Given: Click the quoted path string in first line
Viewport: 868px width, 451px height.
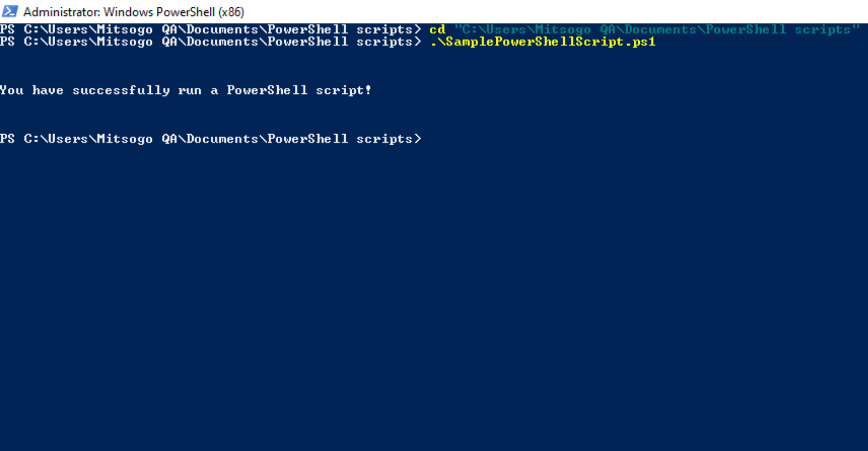Looking at the screenshot, I should click(657, 30).
